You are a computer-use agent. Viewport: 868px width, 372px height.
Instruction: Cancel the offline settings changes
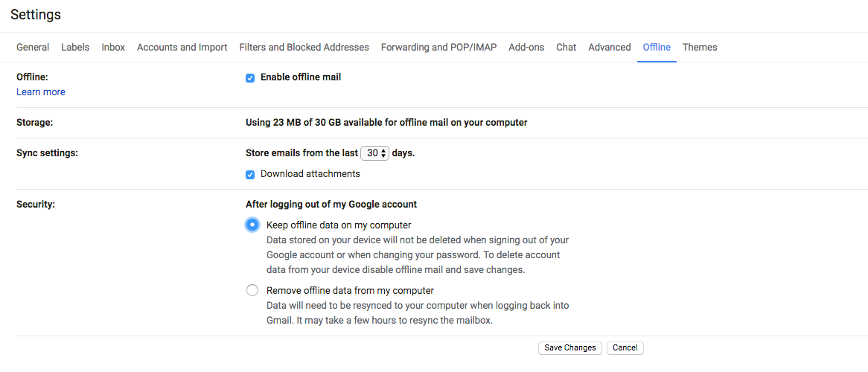(625, 348)
